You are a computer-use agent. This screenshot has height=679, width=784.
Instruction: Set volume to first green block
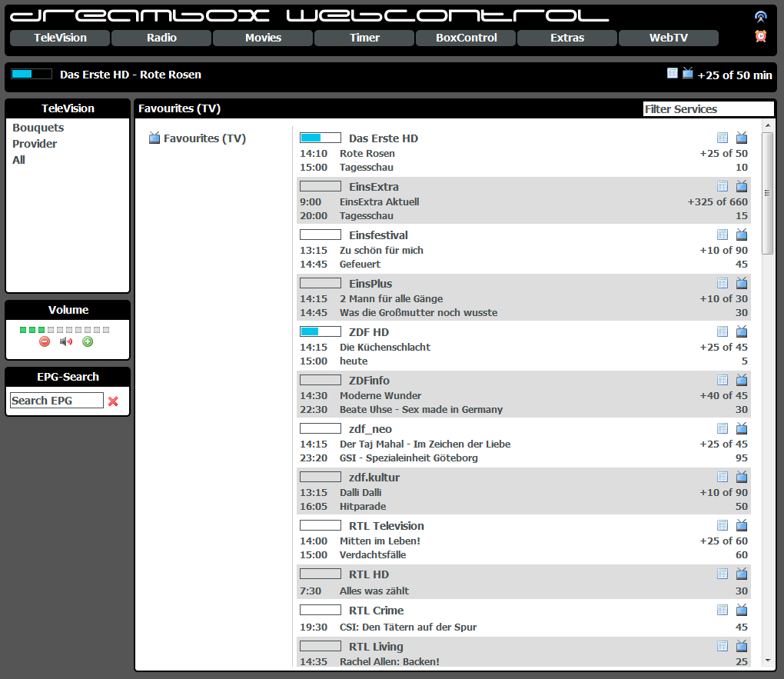(x=23, y=330)
